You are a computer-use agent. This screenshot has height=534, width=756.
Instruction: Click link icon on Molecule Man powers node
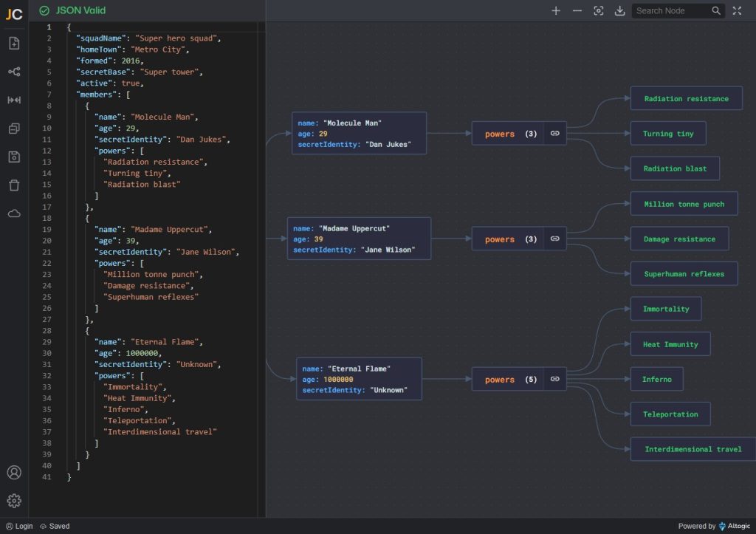tap(555, 134)
